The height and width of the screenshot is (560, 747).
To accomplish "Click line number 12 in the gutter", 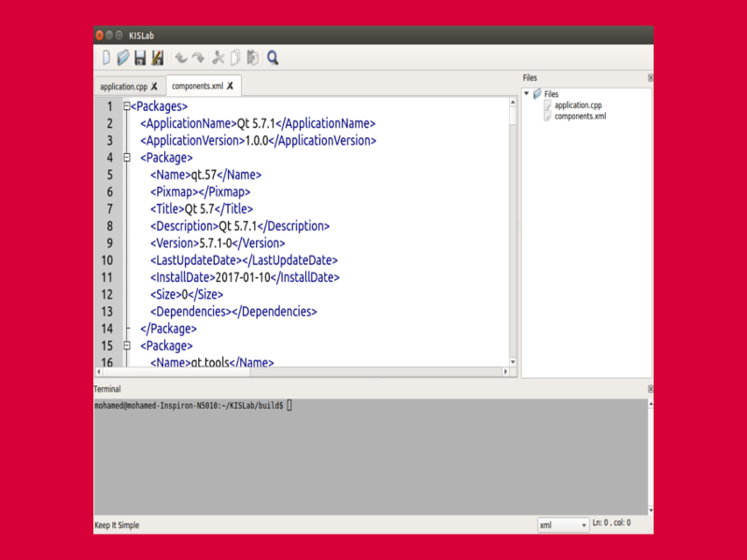I will pos(106,295).
